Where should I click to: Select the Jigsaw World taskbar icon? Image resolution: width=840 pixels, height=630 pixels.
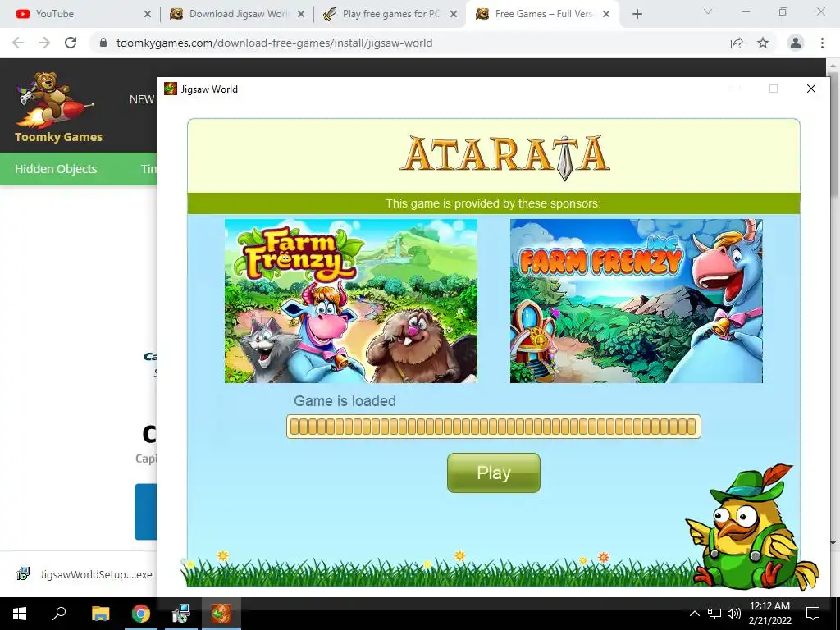click(221, 614)
